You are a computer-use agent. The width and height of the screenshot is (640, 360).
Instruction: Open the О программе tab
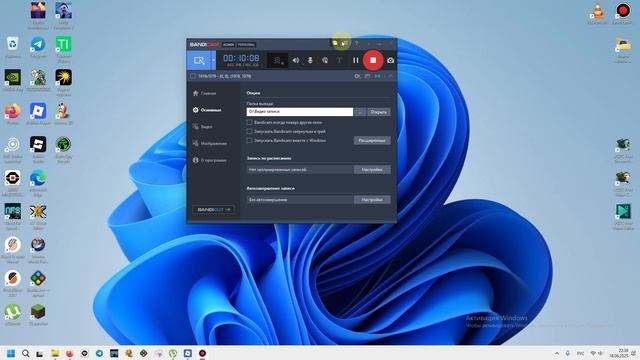pos(209,160)
